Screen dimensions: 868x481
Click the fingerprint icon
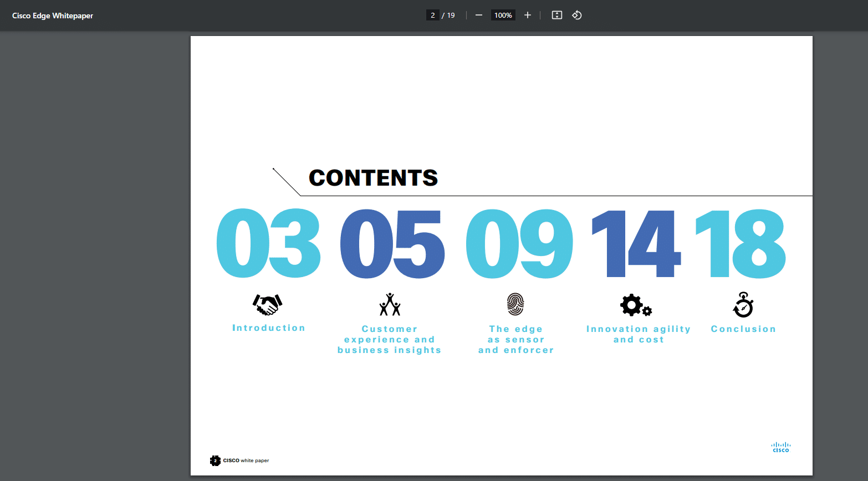pos(515,304)
